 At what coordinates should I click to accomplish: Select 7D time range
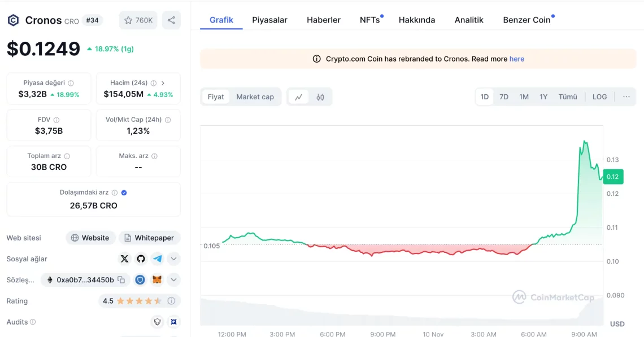point(504,97)
